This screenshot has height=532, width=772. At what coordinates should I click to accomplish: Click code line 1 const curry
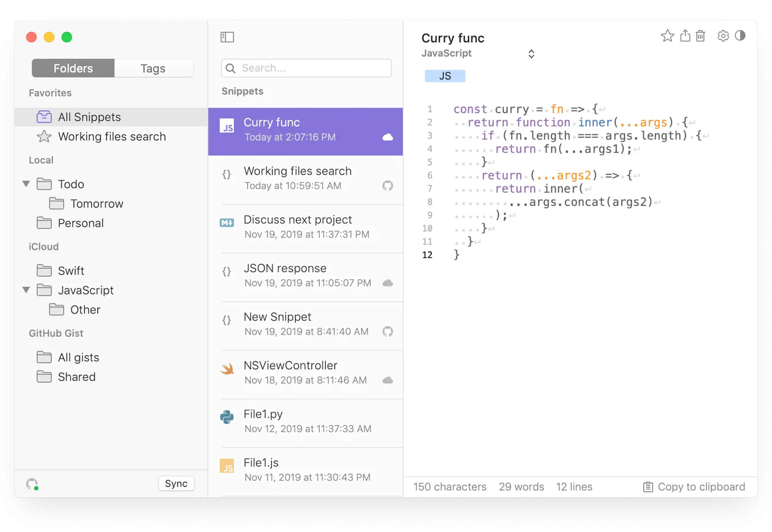529,109
